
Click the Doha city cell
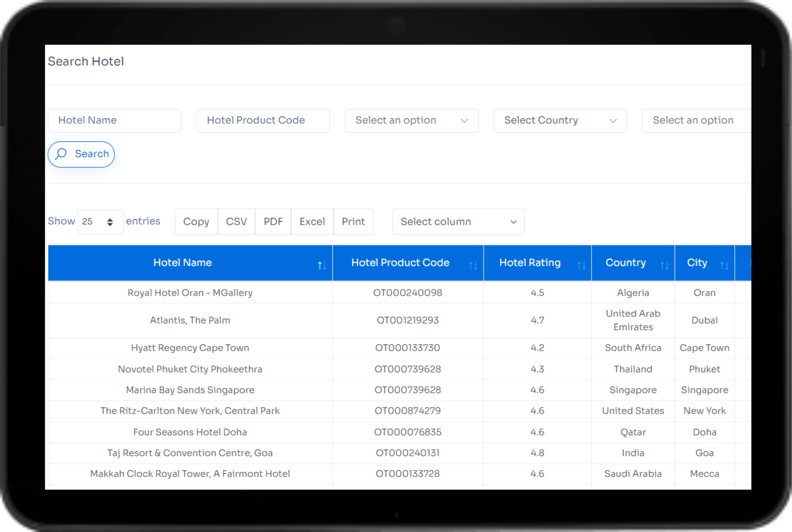click(x=704, y=432)
